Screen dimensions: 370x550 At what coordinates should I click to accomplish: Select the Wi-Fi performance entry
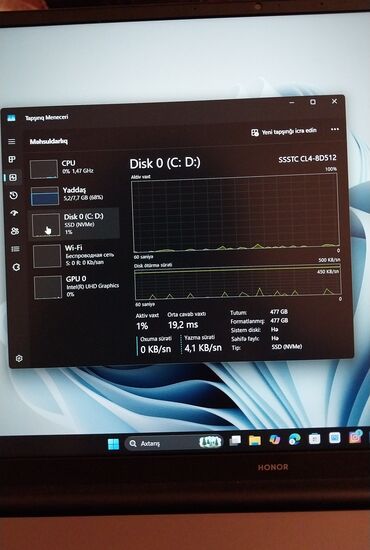click(x=75, y=255)
